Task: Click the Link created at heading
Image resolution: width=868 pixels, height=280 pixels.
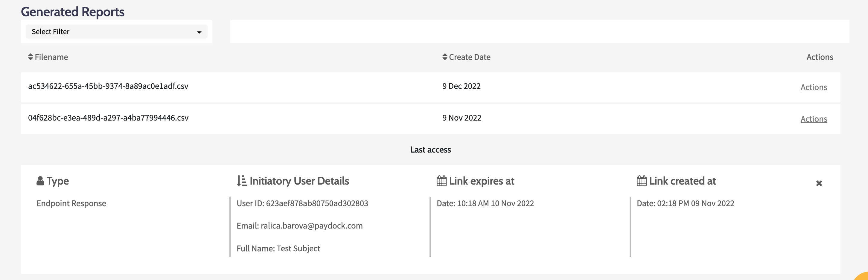Action: click(682, 181)
